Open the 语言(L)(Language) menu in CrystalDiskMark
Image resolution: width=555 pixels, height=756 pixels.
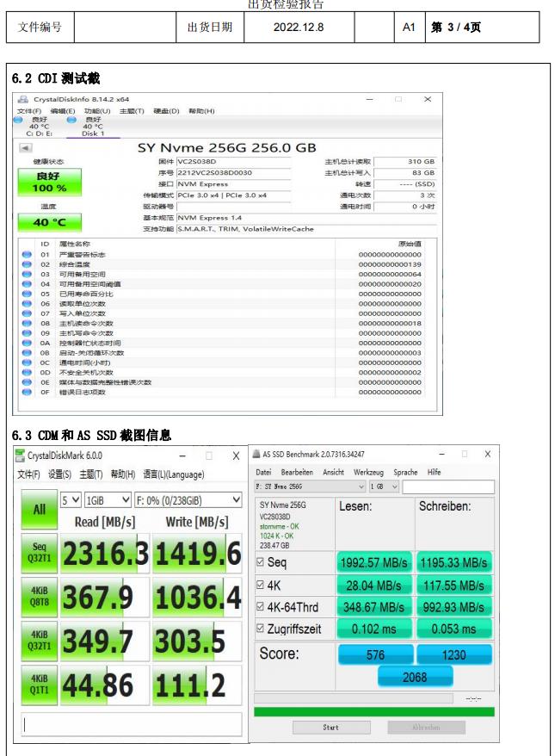[174, 474]
